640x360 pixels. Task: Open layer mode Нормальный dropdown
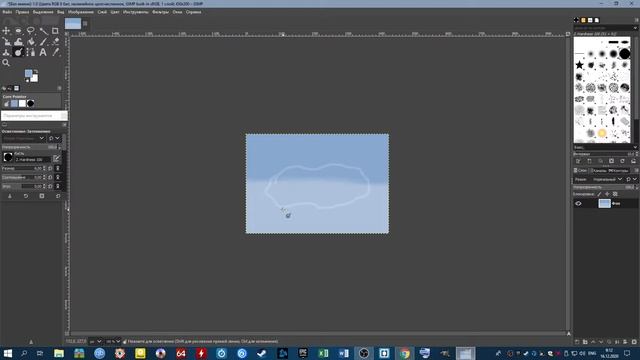(607, 179)
